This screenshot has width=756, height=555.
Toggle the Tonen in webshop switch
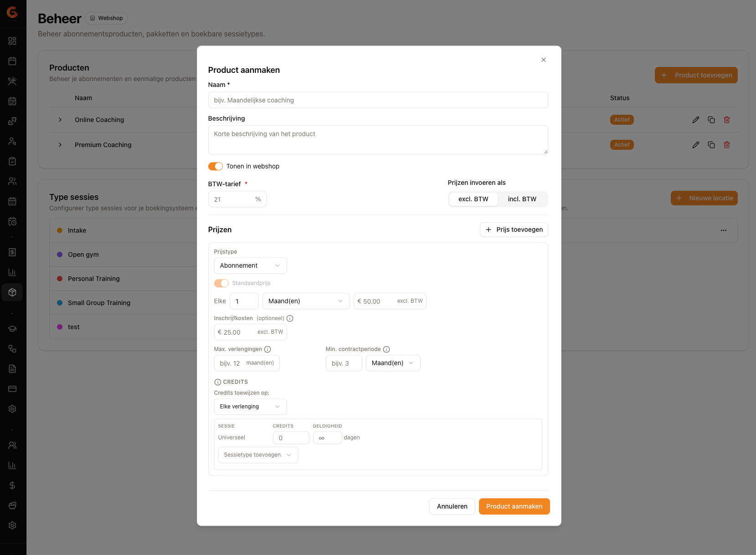(x=216, y=166)
